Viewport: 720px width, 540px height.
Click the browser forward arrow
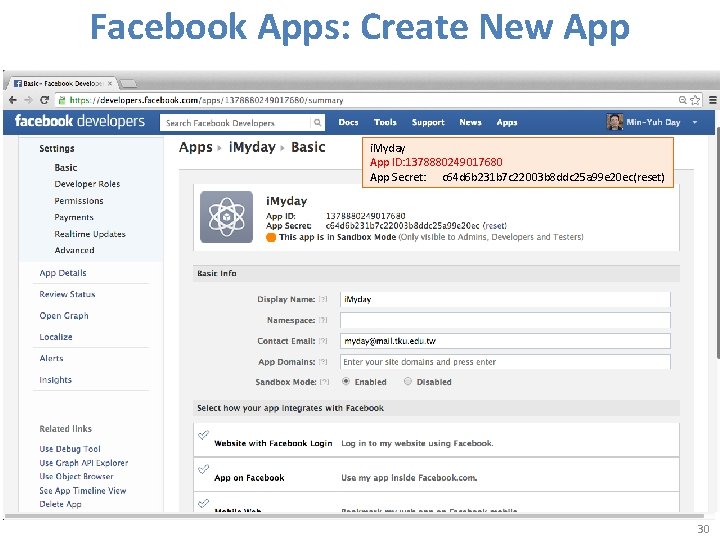(x=28, y=100)
